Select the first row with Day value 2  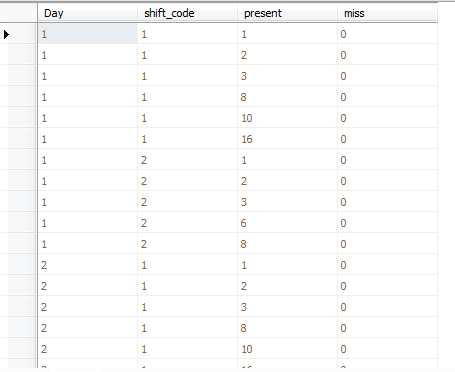(237, 265)
